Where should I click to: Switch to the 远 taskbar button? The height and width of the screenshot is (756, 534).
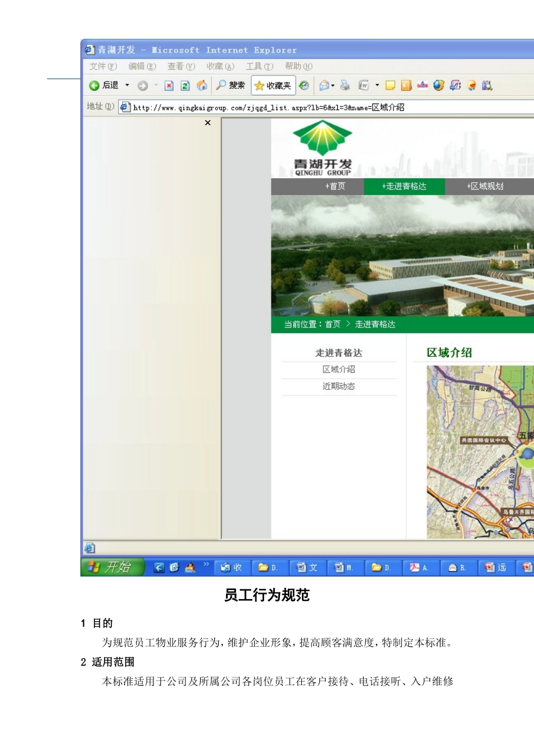tap(496, 568)
